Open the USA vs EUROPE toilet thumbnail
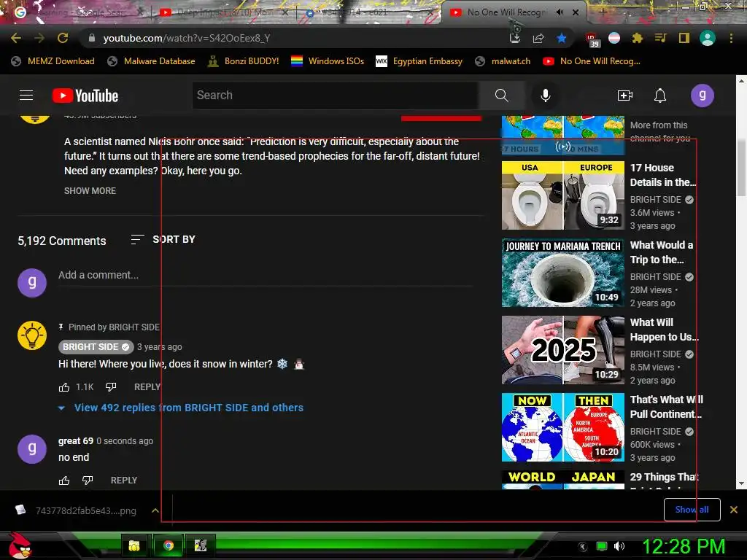Image resolution: width=747 pixels, height=560 pixels. click(x=563, y=195)
